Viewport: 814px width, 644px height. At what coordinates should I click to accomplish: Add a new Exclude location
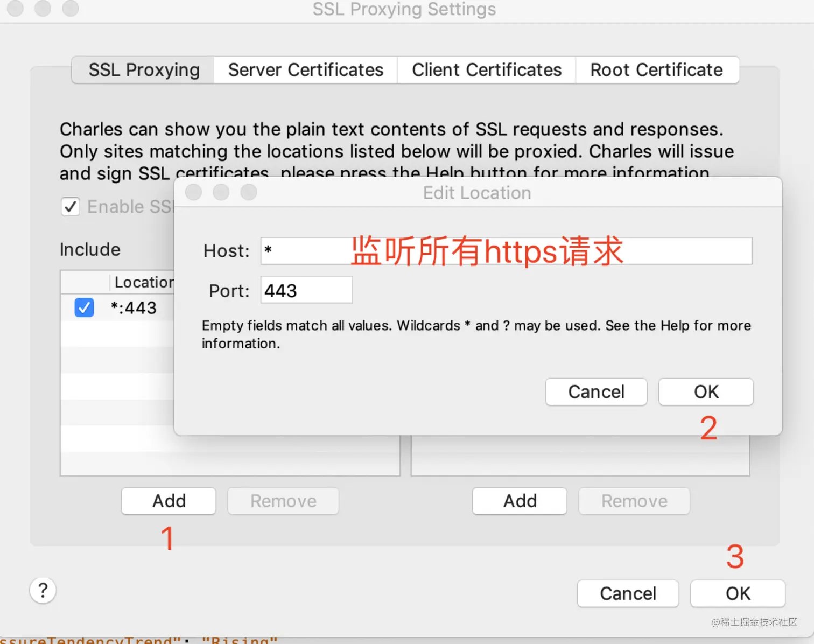click(520, 501)
